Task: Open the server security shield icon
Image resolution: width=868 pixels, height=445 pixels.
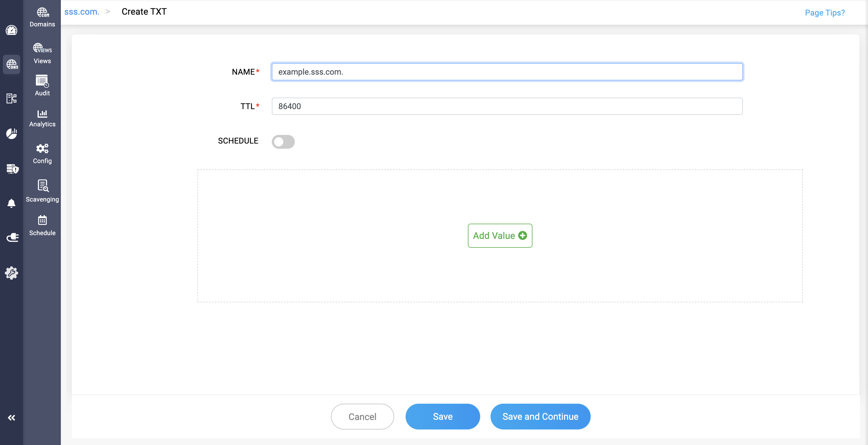Action: [12, 169]
